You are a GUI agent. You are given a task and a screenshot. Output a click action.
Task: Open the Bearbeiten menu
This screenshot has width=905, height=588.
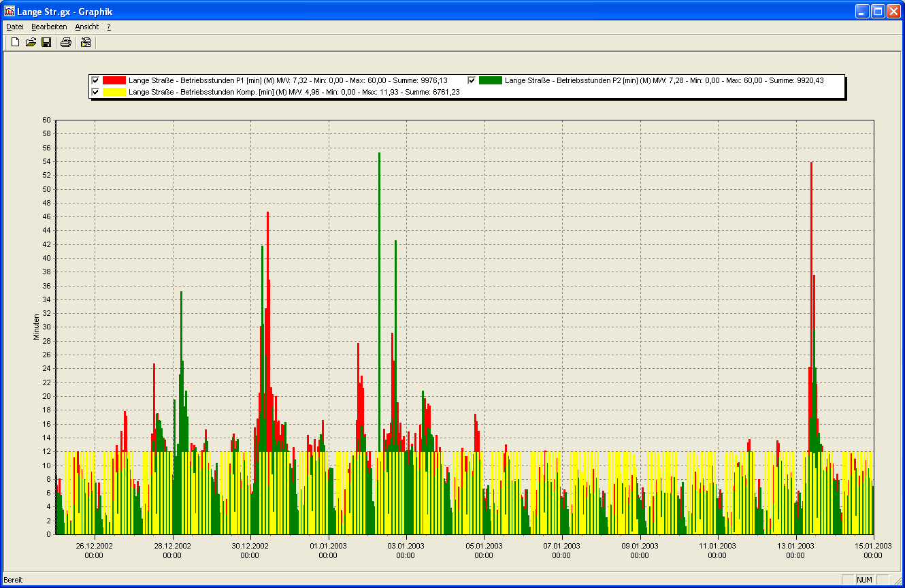[x=49, y=27]
